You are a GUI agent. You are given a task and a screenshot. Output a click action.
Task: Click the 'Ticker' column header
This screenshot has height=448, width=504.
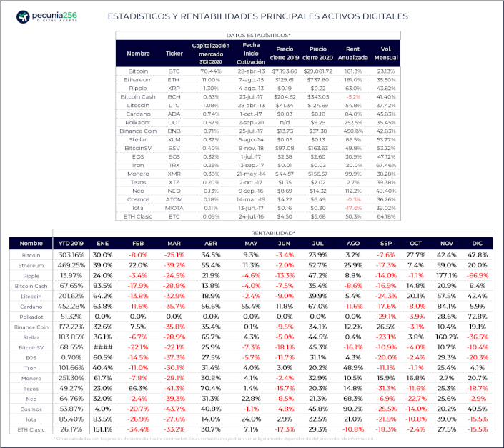point(174,54)
